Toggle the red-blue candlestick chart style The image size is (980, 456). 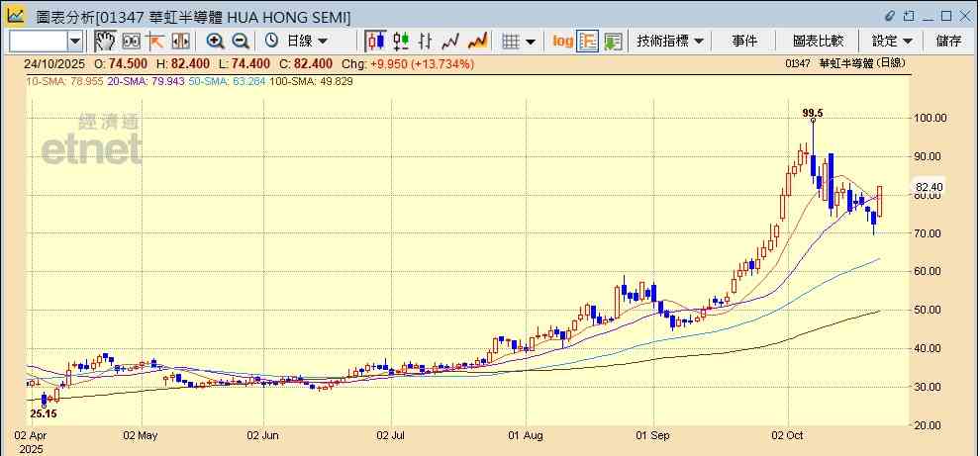(376, 41)
